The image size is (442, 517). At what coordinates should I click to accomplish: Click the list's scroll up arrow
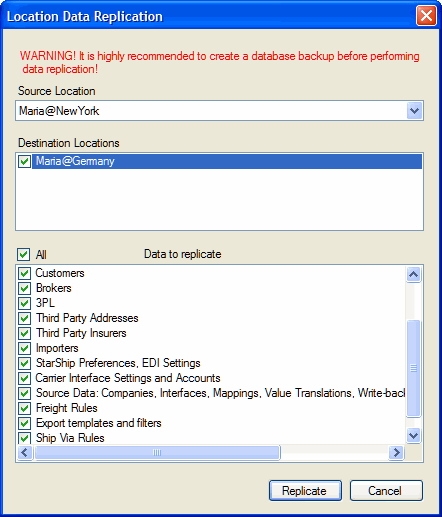[x=414, y=274]
